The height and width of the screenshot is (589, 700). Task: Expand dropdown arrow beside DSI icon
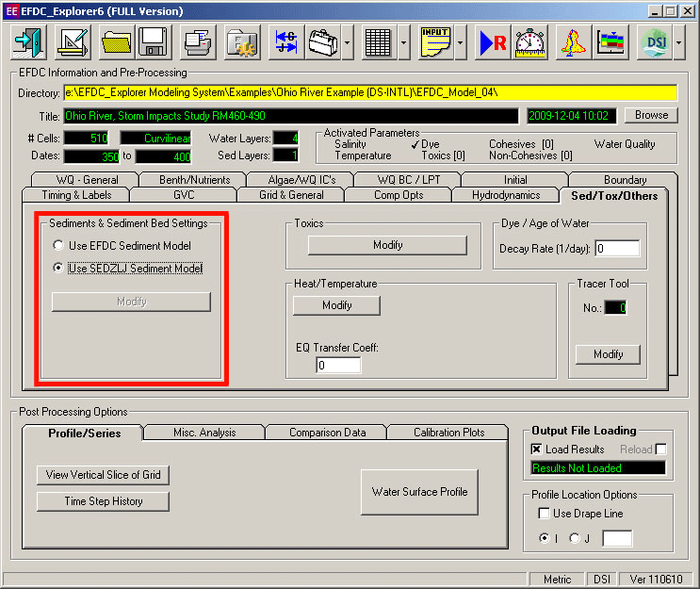click(x=678, y=42)
